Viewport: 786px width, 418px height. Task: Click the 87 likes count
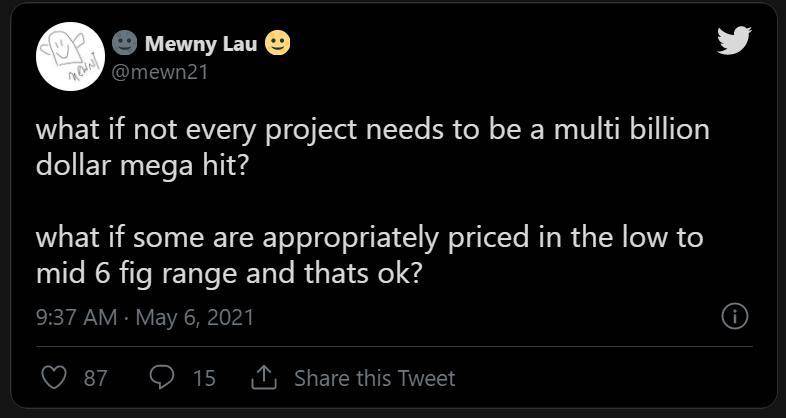[95, 378]
